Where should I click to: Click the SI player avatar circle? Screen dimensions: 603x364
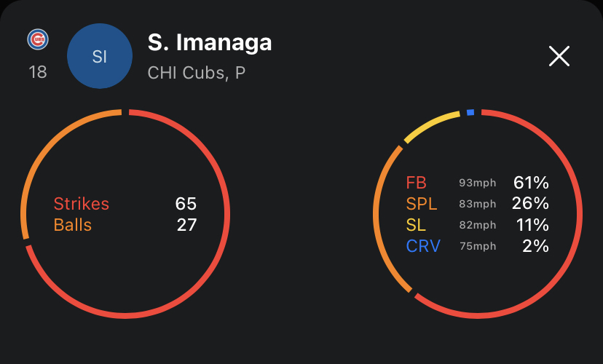pyautogui.click(x=100, y=58)
